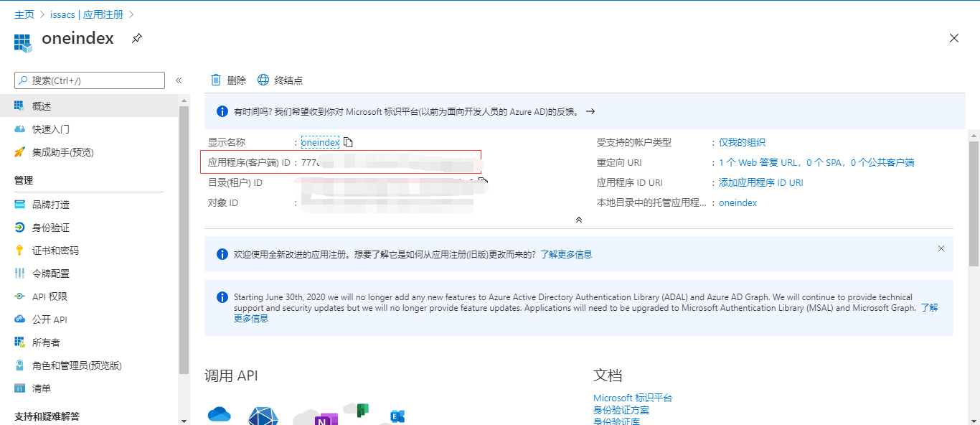Click the API permissions icon
Image resolution: width=980 pixels, height=425 pixels.
pos(19,296)
